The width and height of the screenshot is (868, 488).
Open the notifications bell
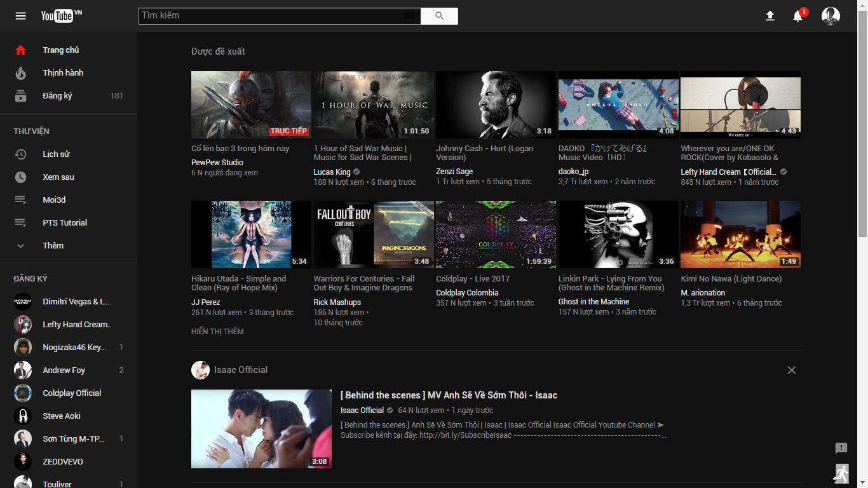pos(798,16)
